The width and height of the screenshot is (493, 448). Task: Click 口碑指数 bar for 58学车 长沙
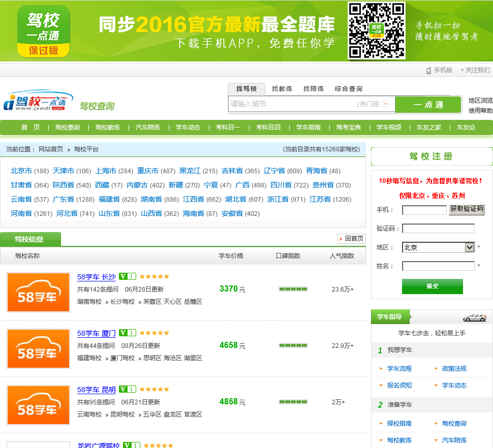pyautogui.click(x=293, y=289)
